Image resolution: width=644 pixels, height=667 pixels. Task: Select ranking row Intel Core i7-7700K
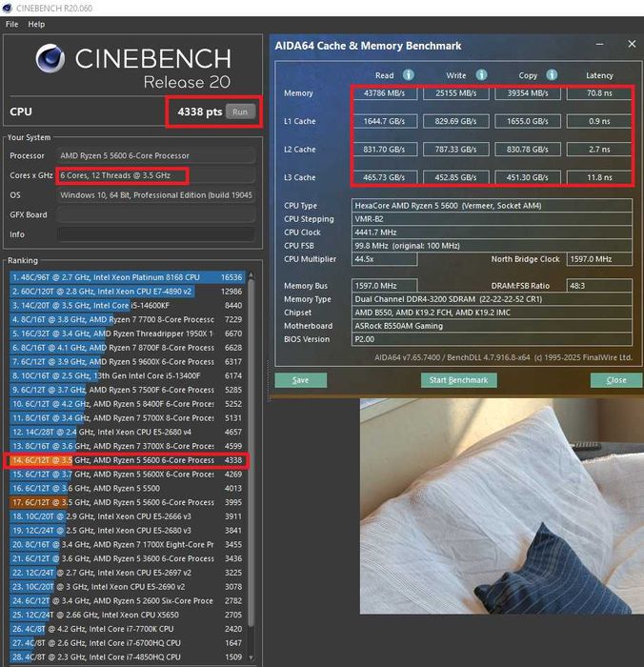tap(127, 629)
